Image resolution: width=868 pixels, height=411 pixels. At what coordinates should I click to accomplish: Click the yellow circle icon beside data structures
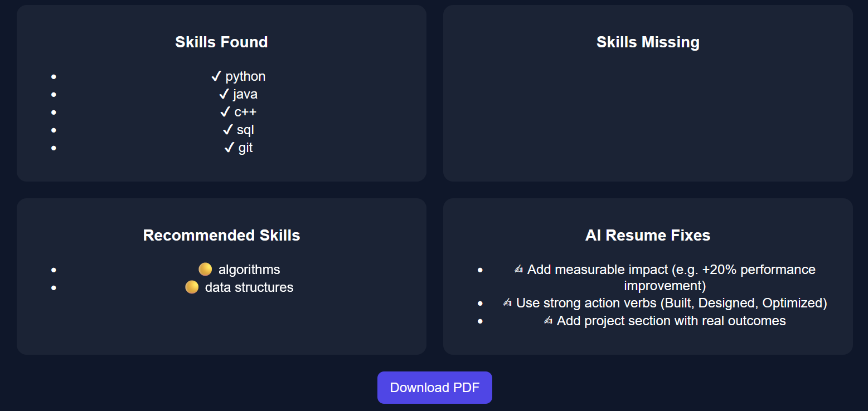(x=192, y=287)
